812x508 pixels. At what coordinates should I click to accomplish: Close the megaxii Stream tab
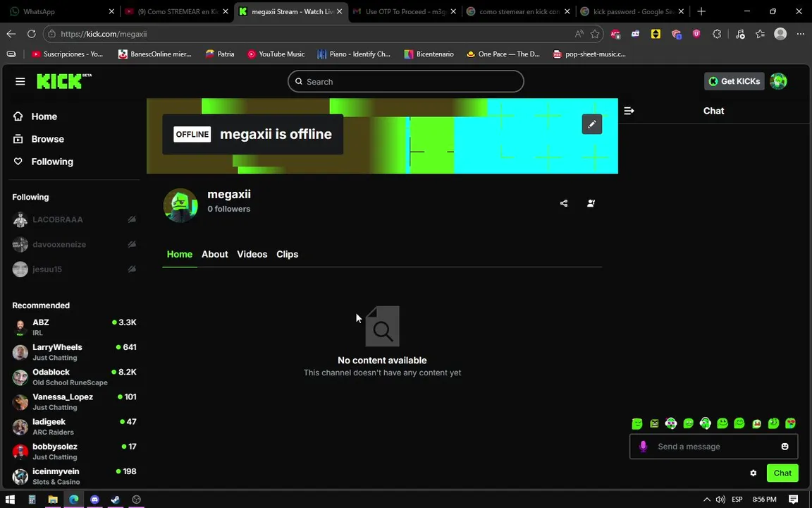coord(339,11)
